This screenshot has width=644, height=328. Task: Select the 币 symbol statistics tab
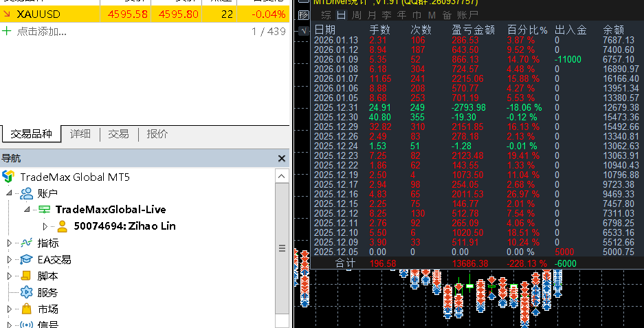417,15
